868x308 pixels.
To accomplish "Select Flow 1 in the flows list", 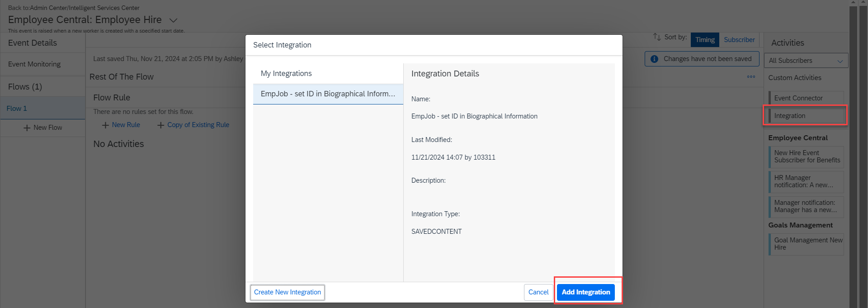I will [x=42, y=109].
